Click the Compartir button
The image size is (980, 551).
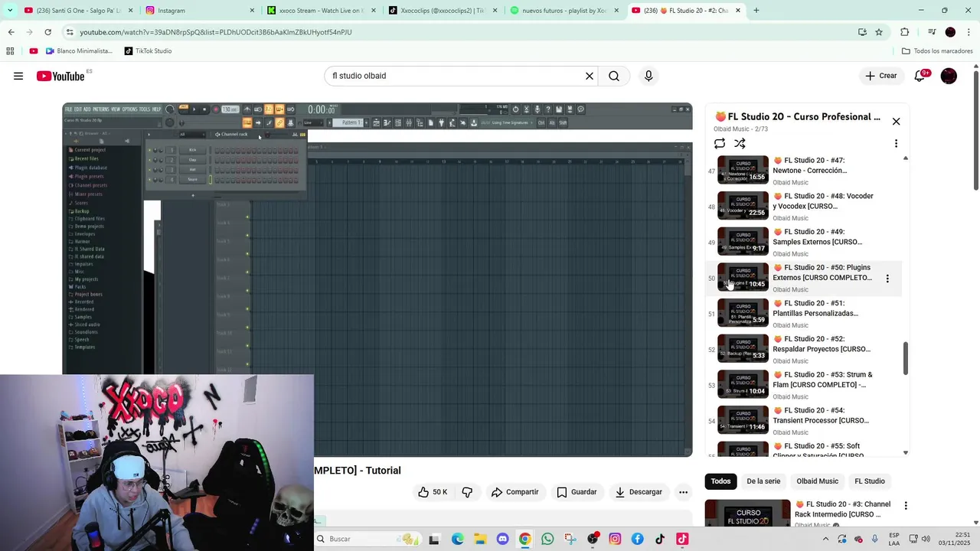[514, 492]
